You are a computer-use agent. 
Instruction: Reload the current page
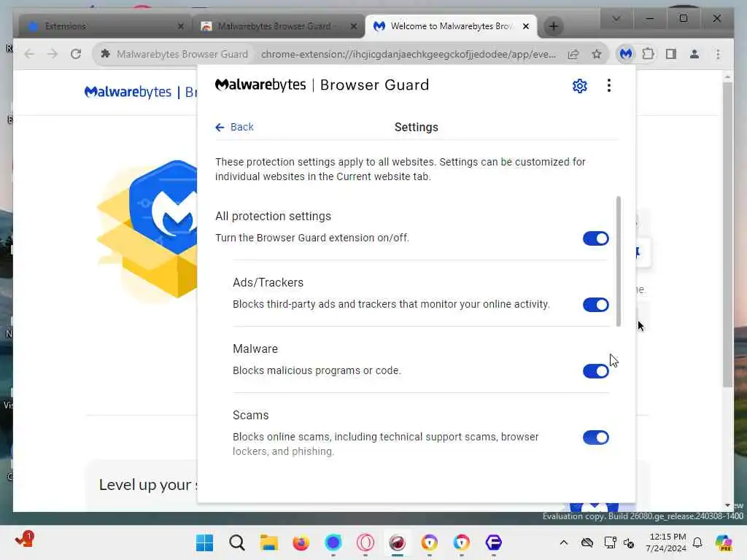pyautogui.click(x=76, y=54)
